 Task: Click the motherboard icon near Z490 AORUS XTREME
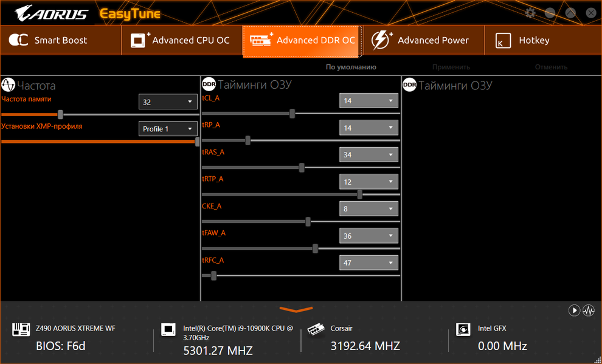(21, 329)
